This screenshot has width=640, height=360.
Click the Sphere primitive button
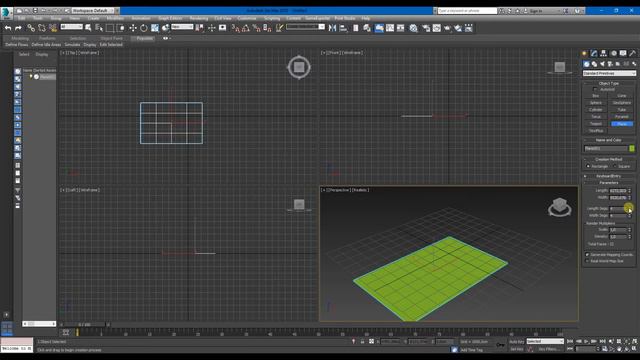[596, 102]
